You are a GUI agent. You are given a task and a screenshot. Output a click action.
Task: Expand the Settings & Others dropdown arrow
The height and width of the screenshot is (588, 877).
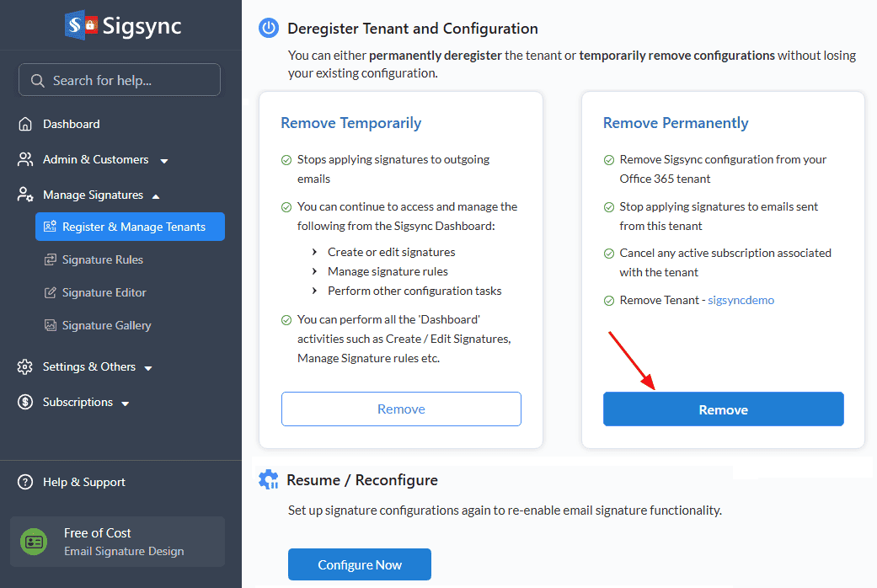click(x=148, y=368)
